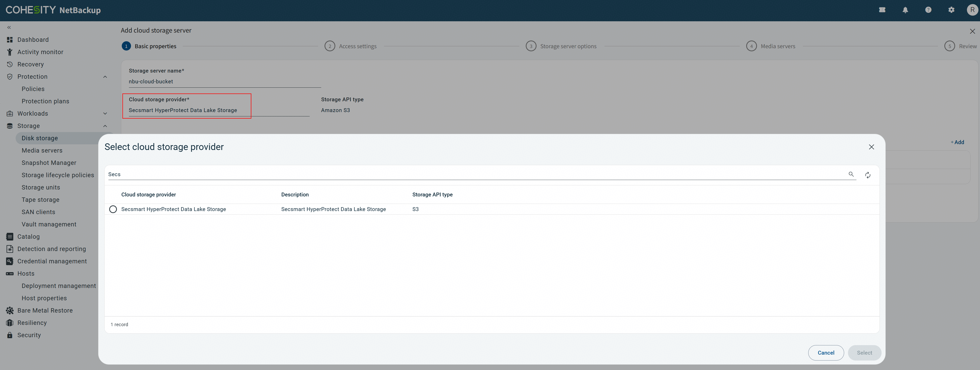This screenshot has height=370, width=980.
Task: Click the Add link
Action: pyautogui.click(x=957, y=142)
